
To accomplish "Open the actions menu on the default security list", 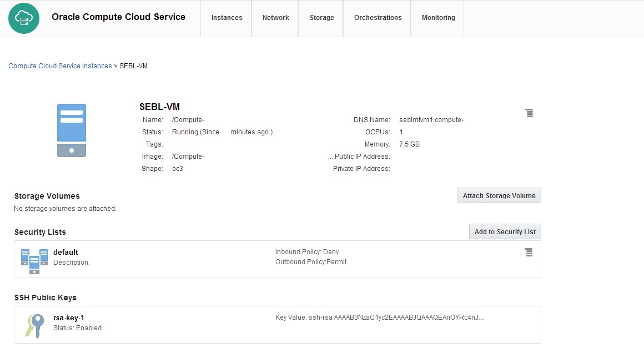I will 529,251.
